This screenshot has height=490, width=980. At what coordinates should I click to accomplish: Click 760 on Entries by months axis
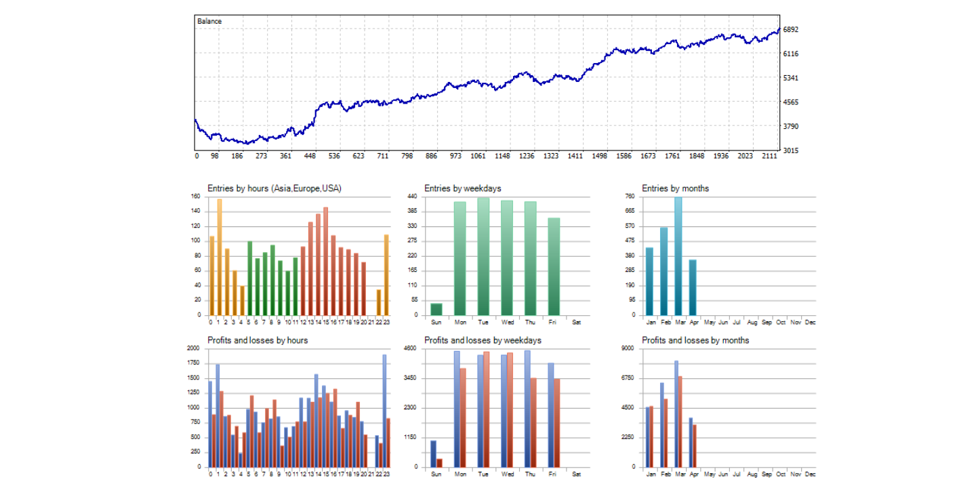(x=630, y=197)
